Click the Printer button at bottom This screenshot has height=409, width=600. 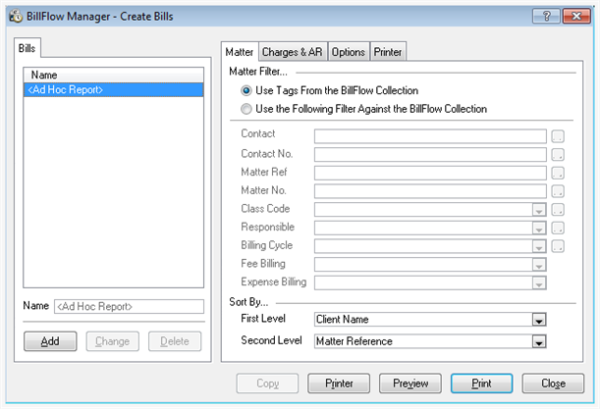339,383
